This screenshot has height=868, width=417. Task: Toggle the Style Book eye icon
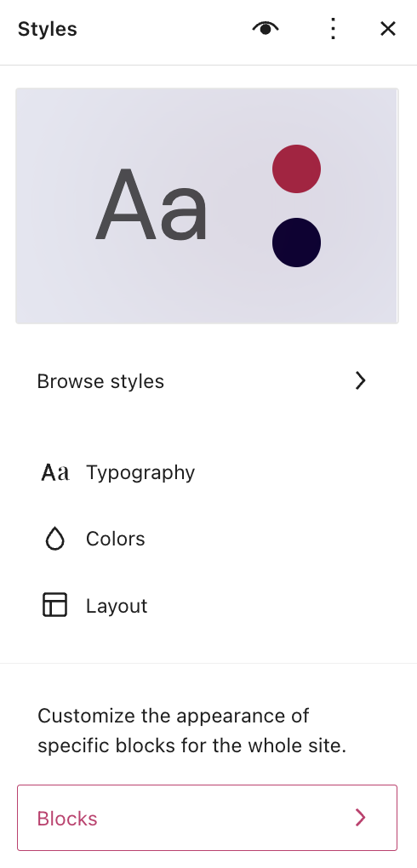pyautogui.click(x=266, y=28)
